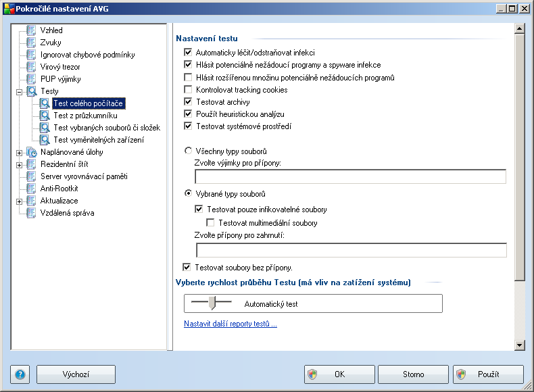
Task: Expand the Naplánované úlohy node
Action: coord(20,153)
